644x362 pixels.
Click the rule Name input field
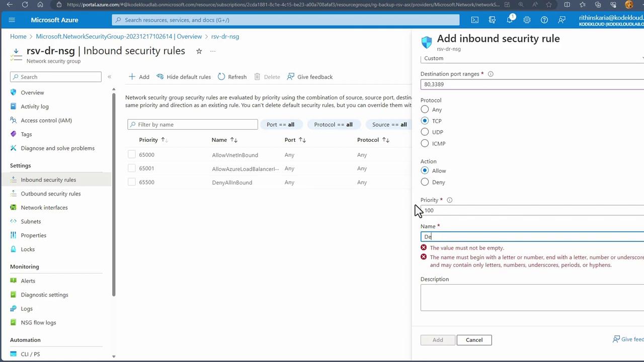point(532,237)
